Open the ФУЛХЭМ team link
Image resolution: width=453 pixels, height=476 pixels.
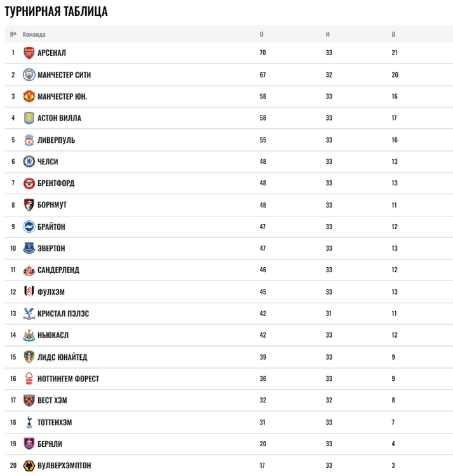(51, 292)
